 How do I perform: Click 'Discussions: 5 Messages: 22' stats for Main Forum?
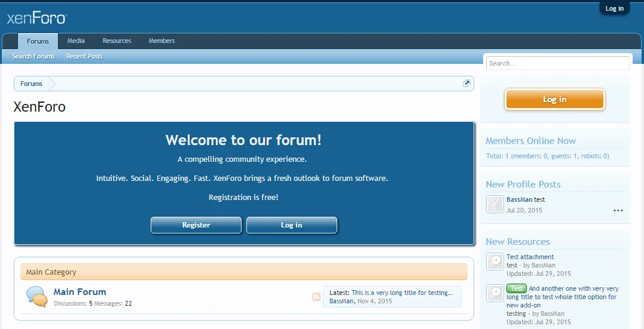93,303
